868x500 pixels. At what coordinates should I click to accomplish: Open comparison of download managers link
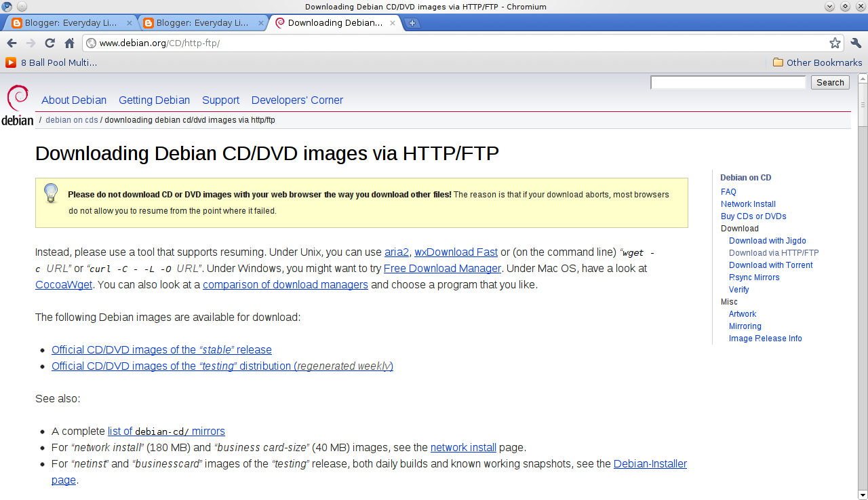tap(285, 285)
